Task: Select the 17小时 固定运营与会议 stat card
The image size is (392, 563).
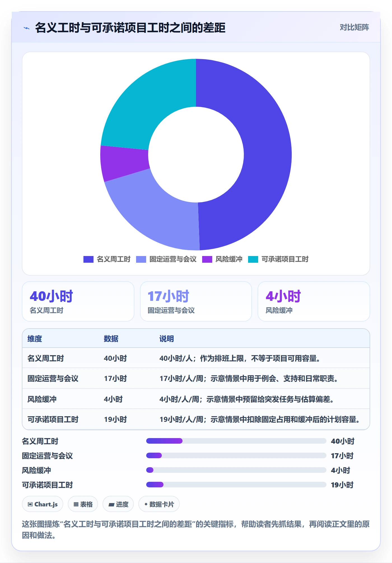Action: (196, 301)
